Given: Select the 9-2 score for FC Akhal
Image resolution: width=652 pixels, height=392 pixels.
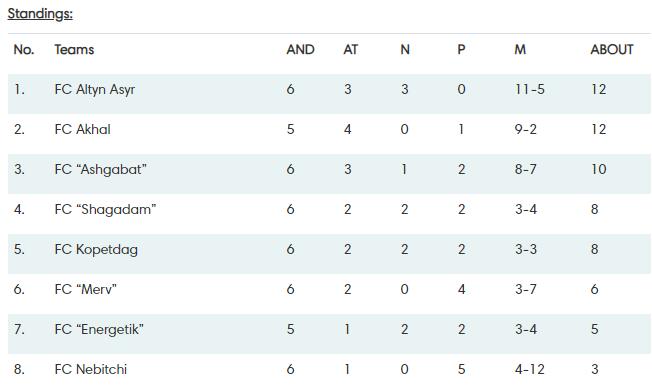Looking at the screenshot, I should [525, 129].
